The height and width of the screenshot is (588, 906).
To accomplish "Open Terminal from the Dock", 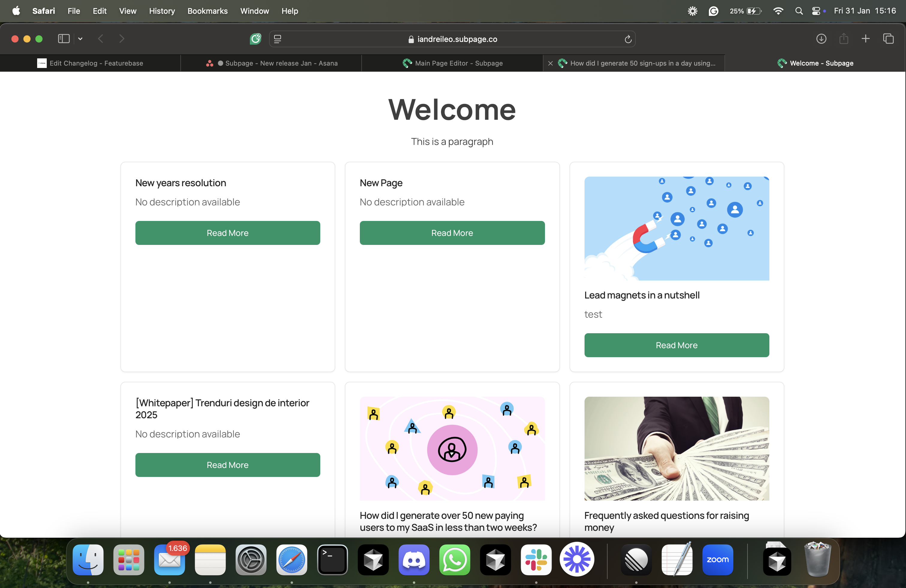I will [x=332, y=560].
